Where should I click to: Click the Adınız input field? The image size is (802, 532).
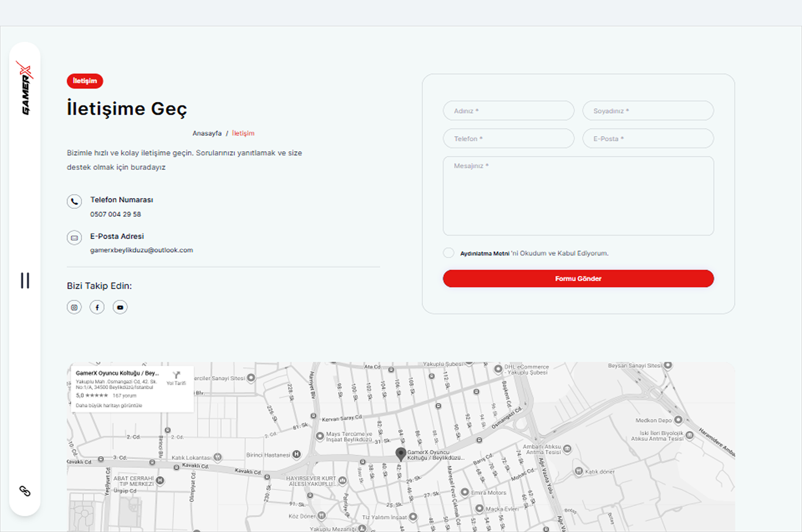click(x=508, y=111)
